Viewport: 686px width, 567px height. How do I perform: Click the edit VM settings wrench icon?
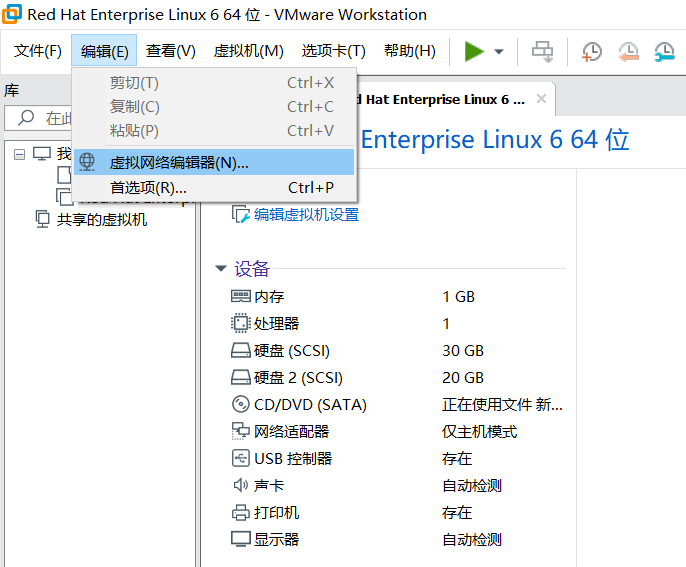(x=241, y=215)
